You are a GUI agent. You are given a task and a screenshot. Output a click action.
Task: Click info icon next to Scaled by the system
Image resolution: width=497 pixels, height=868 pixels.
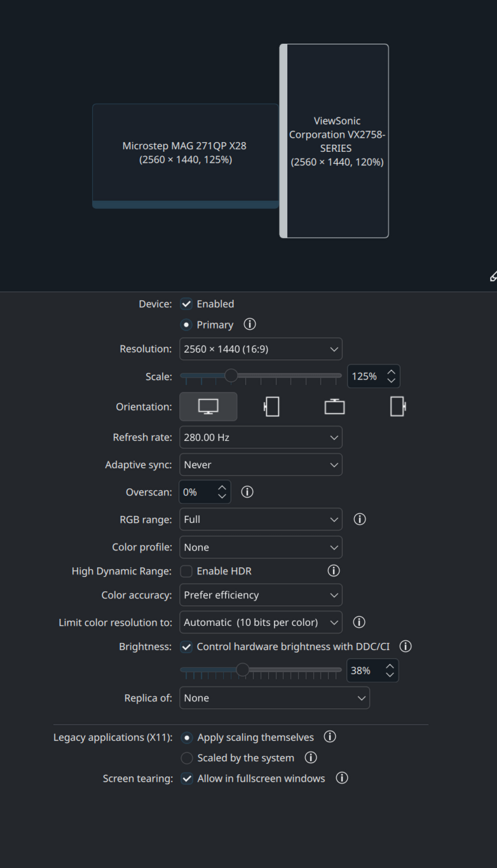tap(311, 757)
